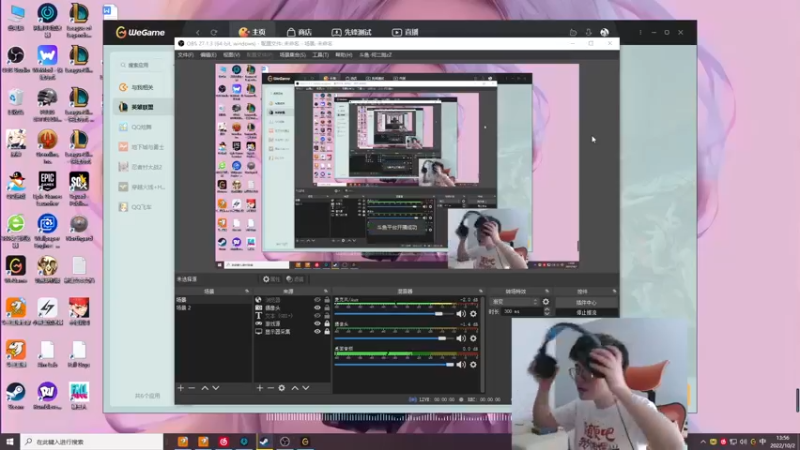Add a new scene with plus button
This screenshot has width=800, height=450.
(181, 388)
